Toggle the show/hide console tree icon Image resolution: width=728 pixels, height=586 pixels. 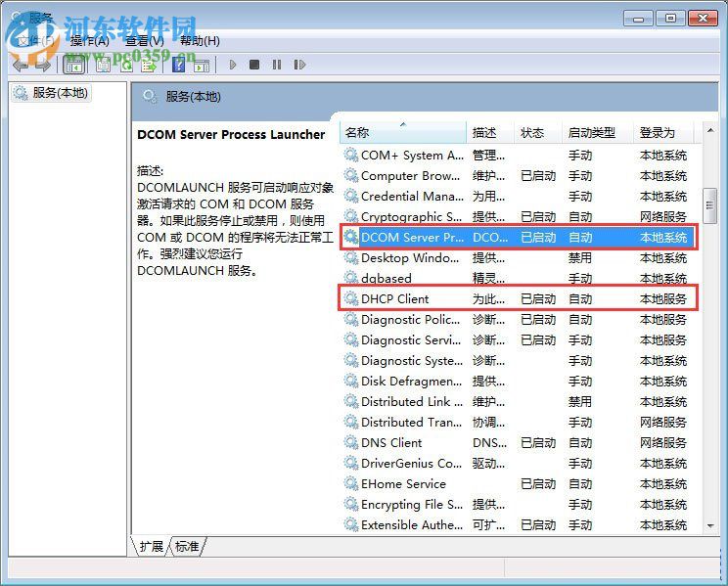click(73, 65)
